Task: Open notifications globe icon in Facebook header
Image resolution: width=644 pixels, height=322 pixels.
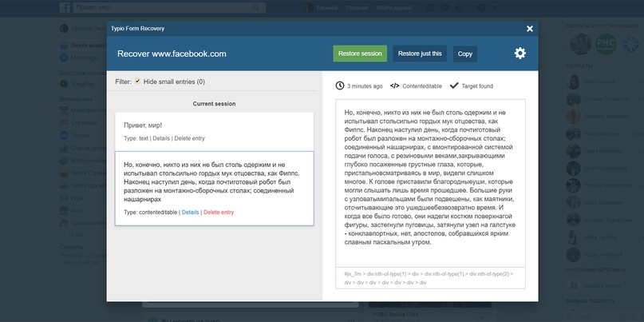Action: point(460,8)
